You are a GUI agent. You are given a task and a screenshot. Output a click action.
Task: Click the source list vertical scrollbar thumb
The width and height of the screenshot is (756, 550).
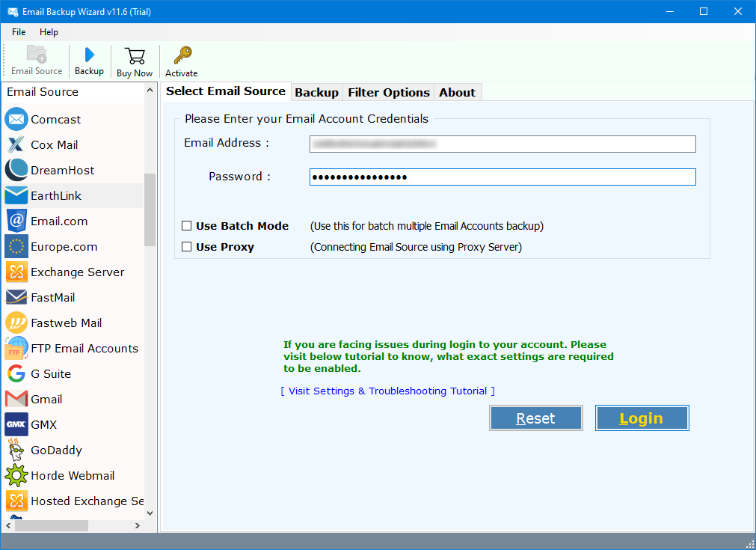tap(150, 210)
